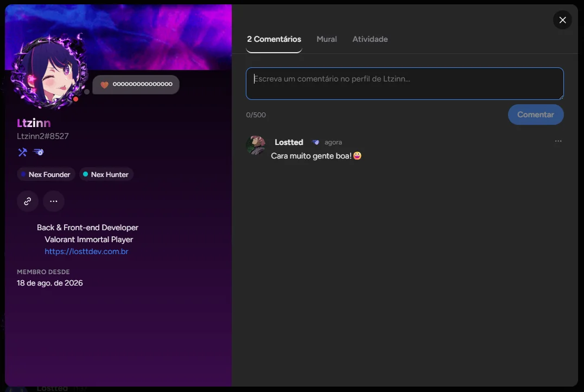Screen dimensions: 584x392
Task: Open Lostted's avatar in comments
Action: coord(256,145)
